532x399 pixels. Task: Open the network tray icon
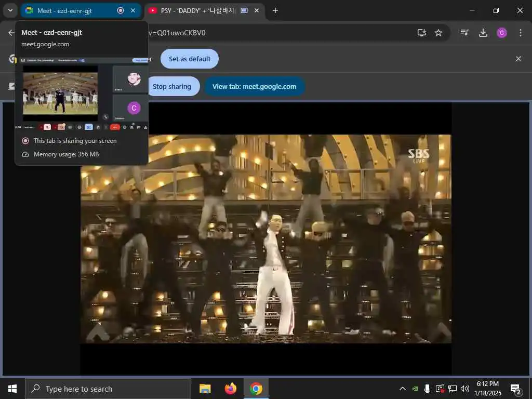click(453, 389)
